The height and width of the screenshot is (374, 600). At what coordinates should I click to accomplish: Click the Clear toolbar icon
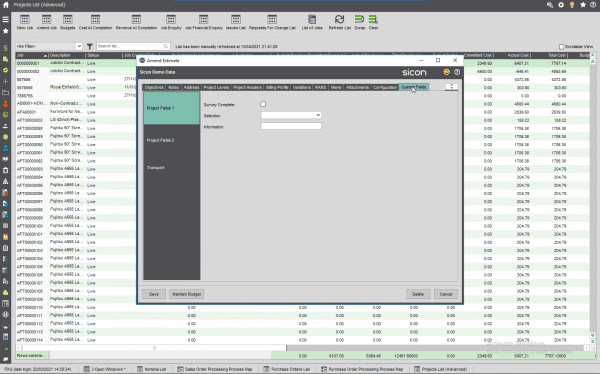pyautogui.click(x=373, y=22)
